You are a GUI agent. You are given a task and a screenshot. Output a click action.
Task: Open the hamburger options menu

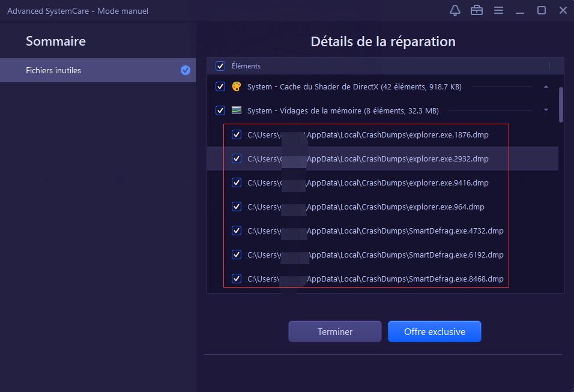(x=498, y=10)
